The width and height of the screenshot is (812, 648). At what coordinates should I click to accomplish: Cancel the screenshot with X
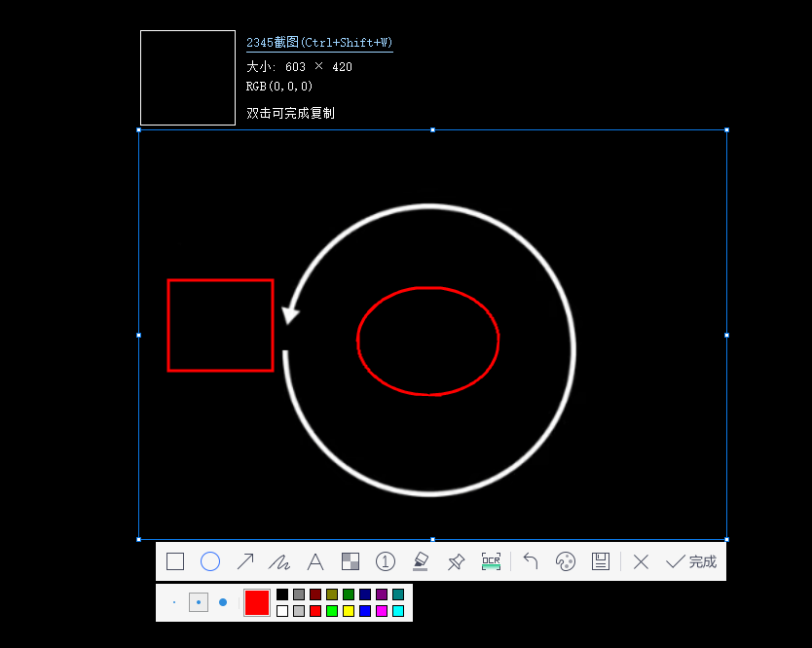[641, 561]
